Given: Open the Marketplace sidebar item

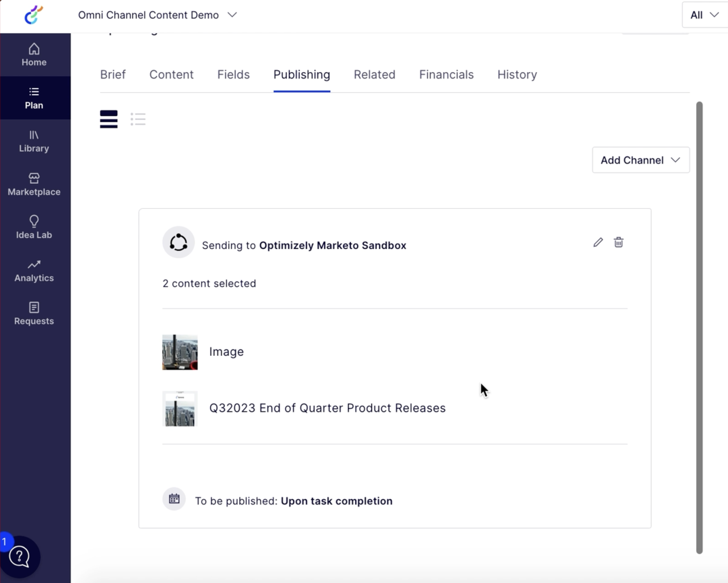Looking at the screenshot, I should (x=34, y=185).
